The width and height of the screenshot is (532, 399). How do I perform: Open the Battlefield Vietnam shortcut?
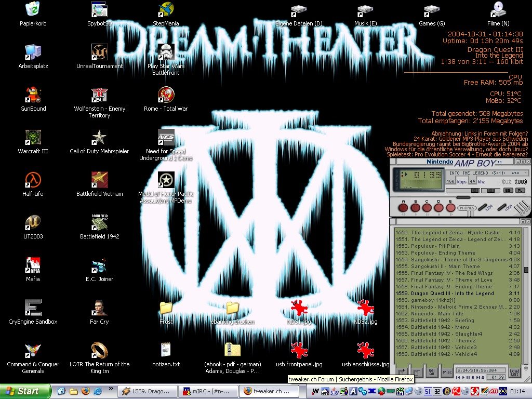[x=99, y=180]
